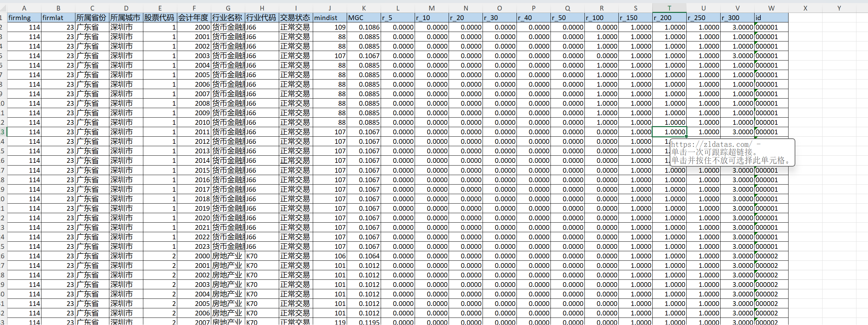Click the r_10 header cell

(432, 18)
